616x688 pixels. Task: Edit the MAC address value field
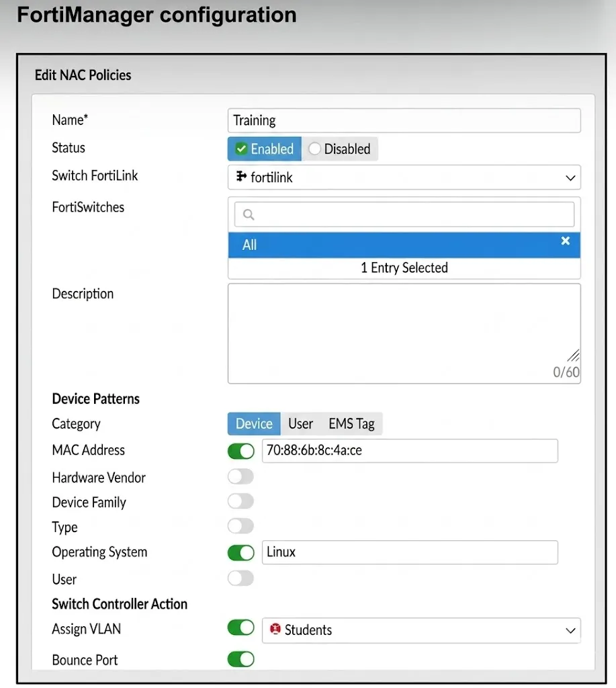pos(410,451)
